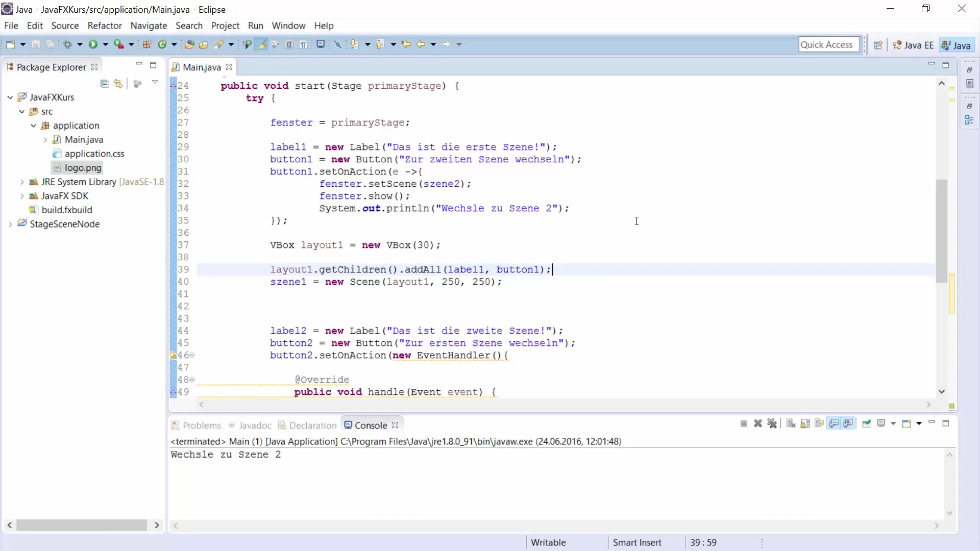Open dropdown next to Debug button

point(80,44)
